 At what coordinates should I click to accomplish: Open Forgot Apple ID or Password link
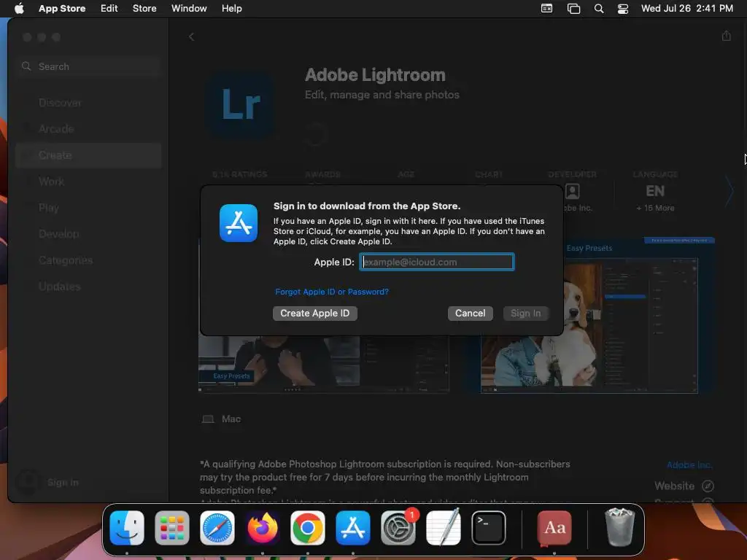pyautogui.click(x=332, y=292)
